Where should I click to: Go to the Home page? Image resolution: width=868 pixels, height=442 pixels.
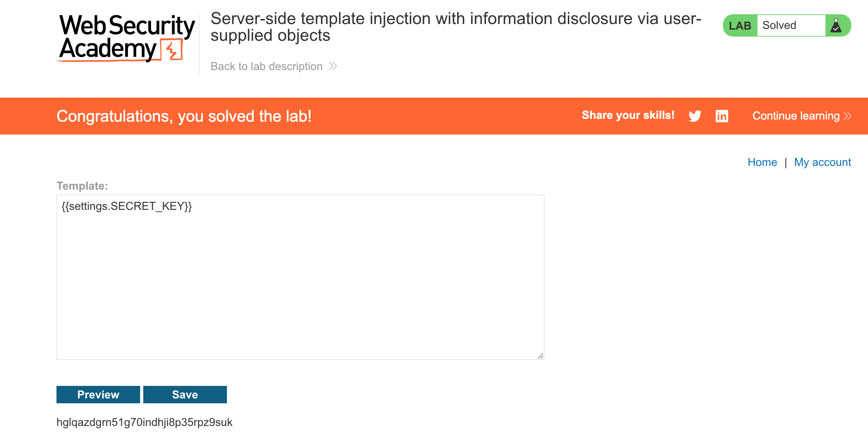coord(762,162)
